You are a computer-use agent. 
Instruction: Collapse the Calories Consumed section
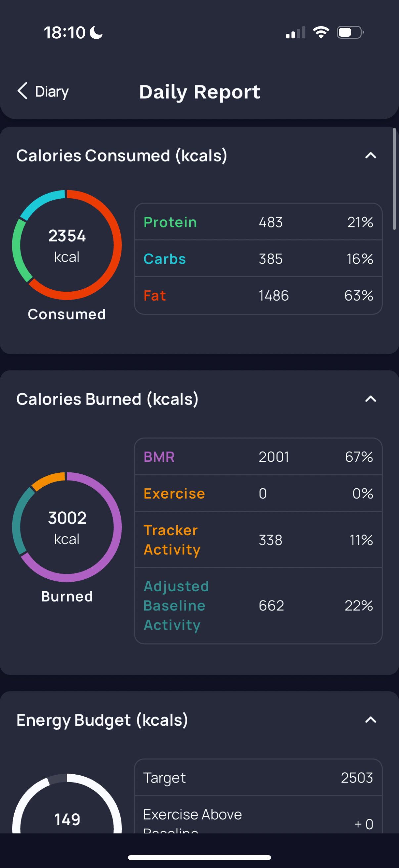point(370,156)
